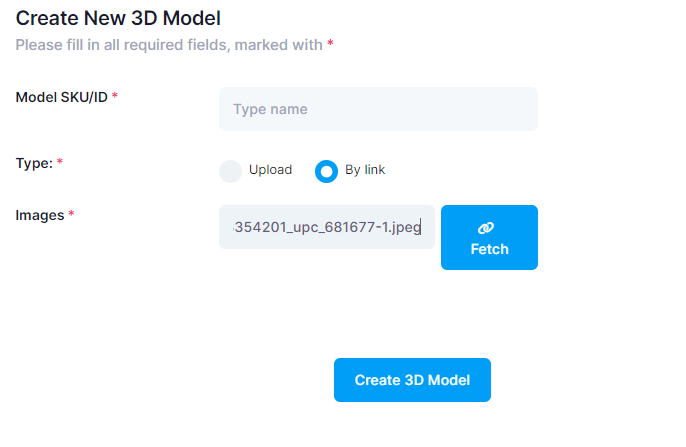Viewport: 686px width, 447px height.
Task: Click the Model SKU/ID field label
Action: [62, 96]
